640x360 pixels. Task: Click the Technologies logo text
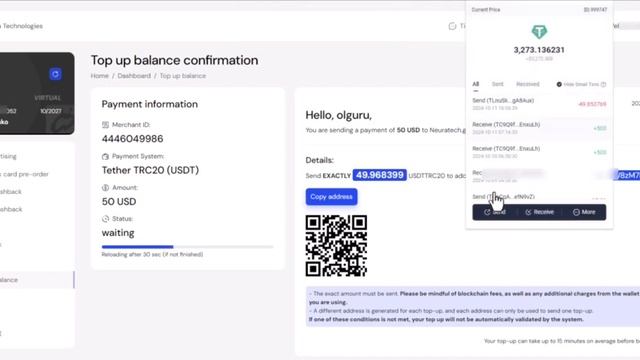point(22,26)
